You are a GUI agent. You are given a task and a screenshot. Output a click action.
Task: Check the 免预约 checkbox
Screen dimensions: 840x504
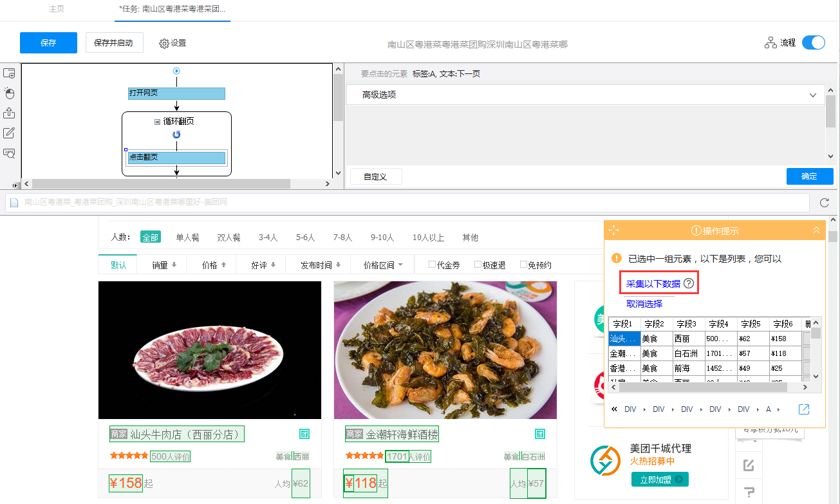523,264
